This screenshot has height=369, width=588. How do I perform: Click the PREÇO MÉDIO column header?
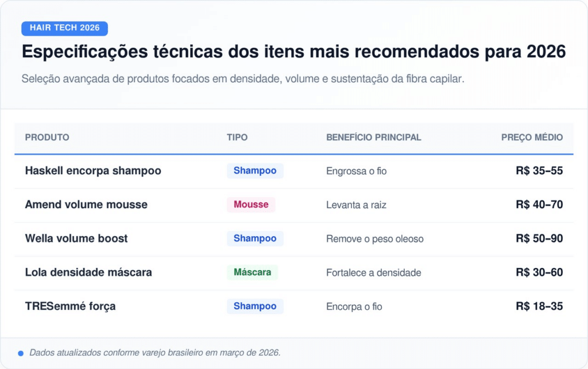click(532, 137)
